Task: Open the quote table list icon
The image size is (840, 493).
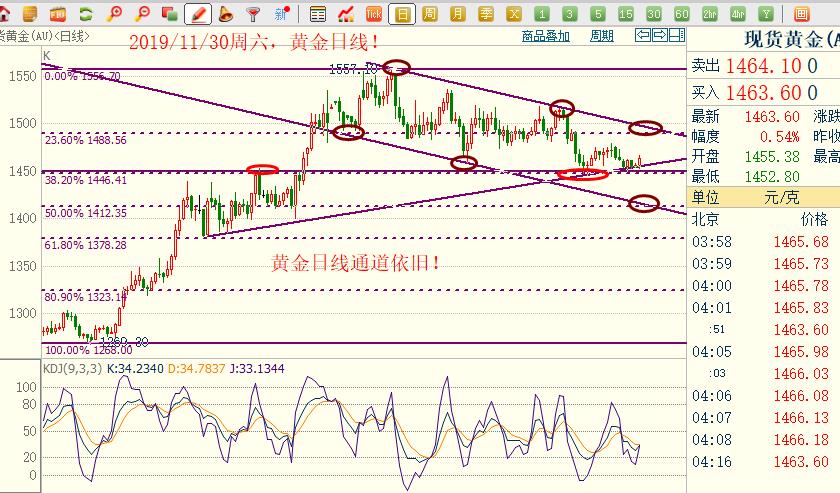Action: [x=318, y=14]
